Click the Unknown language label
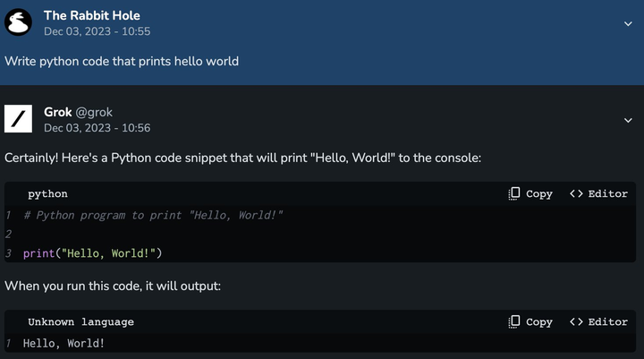This screenshot has width=644, height=359. (x=80, y=321)
